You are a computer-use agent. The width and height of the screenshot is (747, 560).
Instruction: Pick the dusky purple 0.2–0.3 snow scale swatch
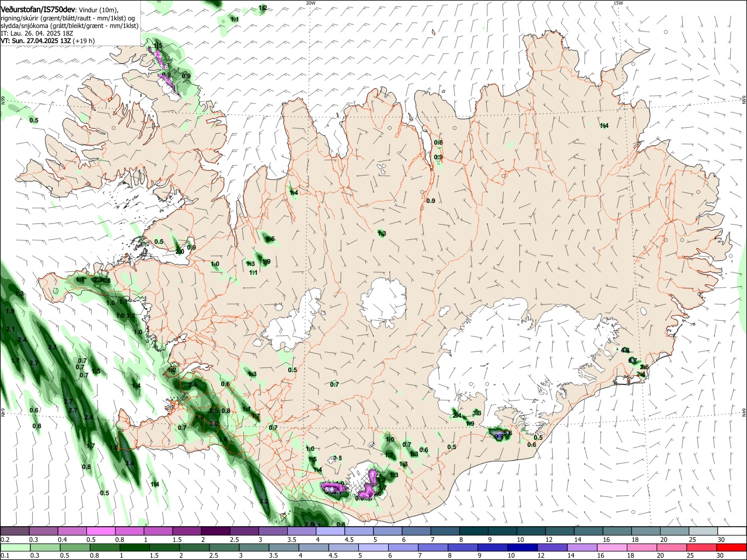click(15, 531)
